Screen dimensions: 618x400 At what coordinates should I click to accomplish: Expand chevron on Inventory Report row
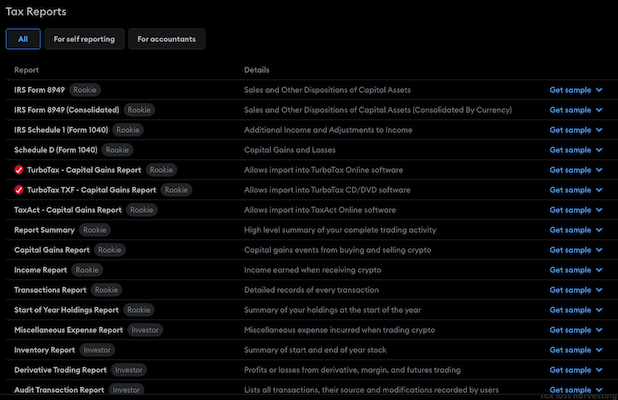(x=599, y=350)
